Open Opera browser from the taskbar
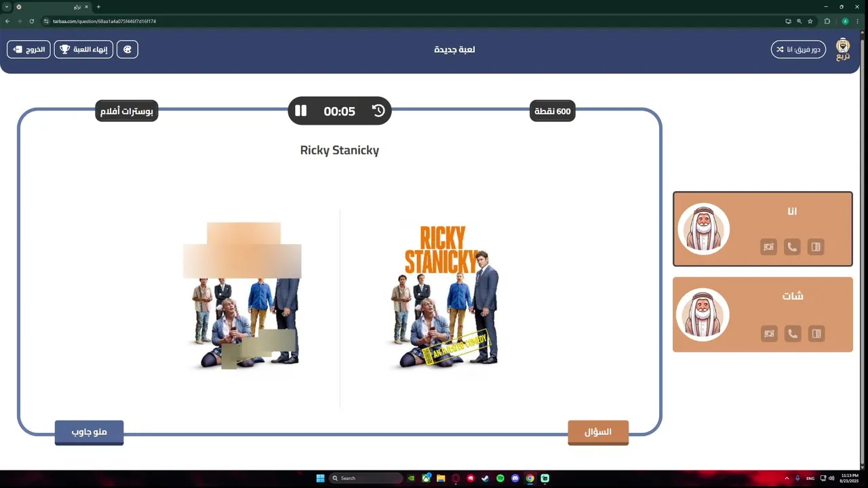The width and height of the screenshot is (868, 488). pos(456,479)
